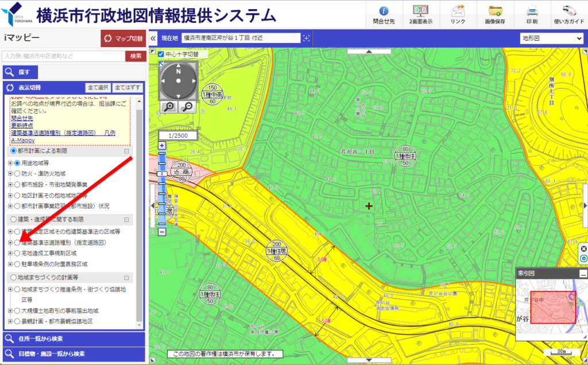588x365 pixels.
Task: Expand 地域まちづくり推進条例・街づくり協議地区等 node
Action: pyautogui.click(x=10, y=289)
